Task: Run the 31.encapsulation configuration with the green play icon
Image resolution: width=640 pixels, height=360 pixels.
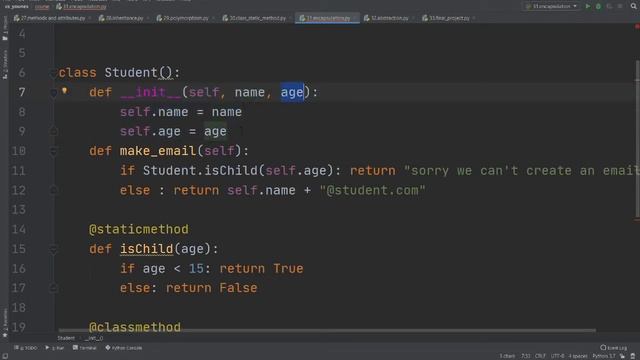Action: tap(588, 6)
